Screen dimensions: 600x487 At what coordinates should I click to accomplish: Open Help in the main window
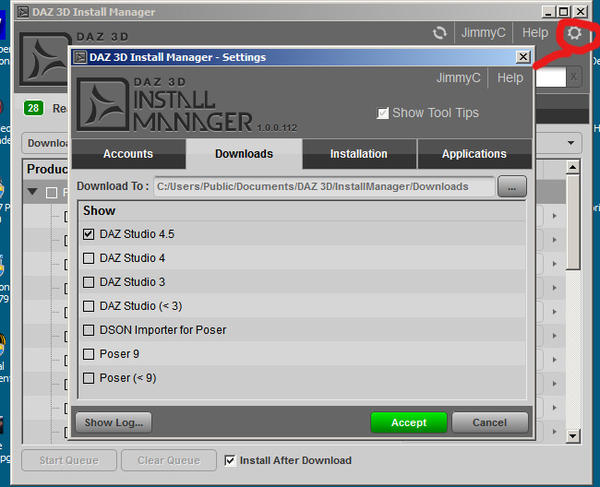coord(535,33)
